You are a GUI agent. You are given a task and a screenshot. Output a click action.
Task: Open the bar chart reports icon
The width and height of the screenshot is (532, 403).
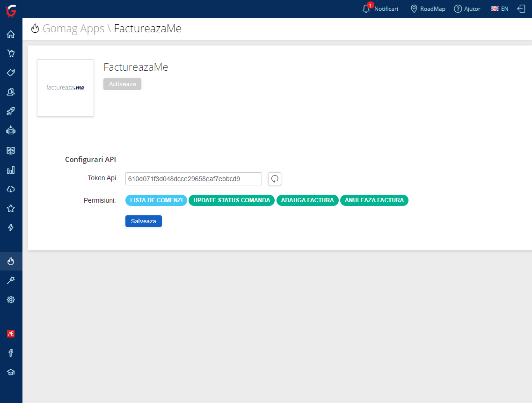(x=11, y=170)
